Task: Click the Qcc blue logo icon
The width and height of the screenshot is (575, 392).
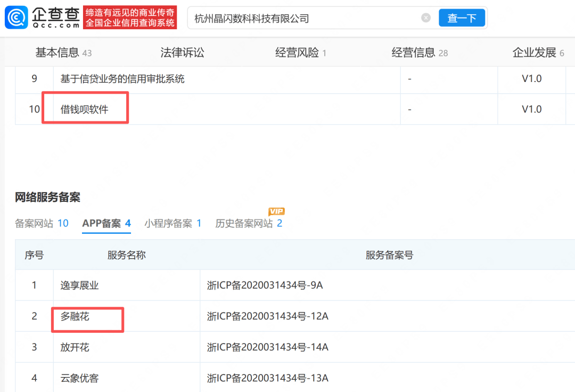Action: point(16,17)
